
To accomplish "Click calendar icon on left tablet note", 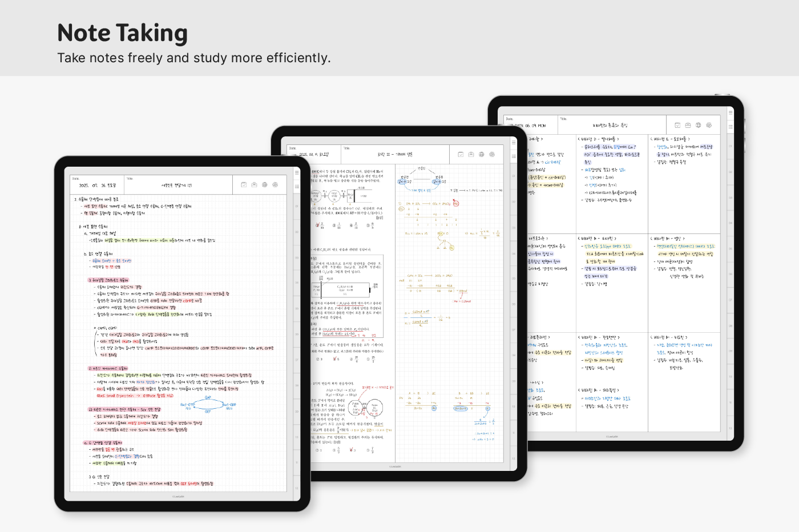I will coord(244,184).
